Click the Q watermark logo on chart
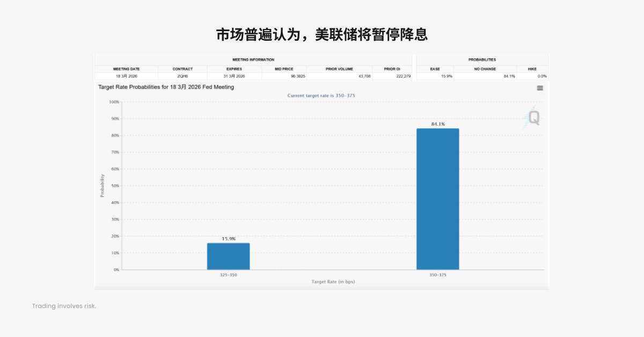This screenshot has width=644, height=337. pyautogui.click(x=533, y=118)
